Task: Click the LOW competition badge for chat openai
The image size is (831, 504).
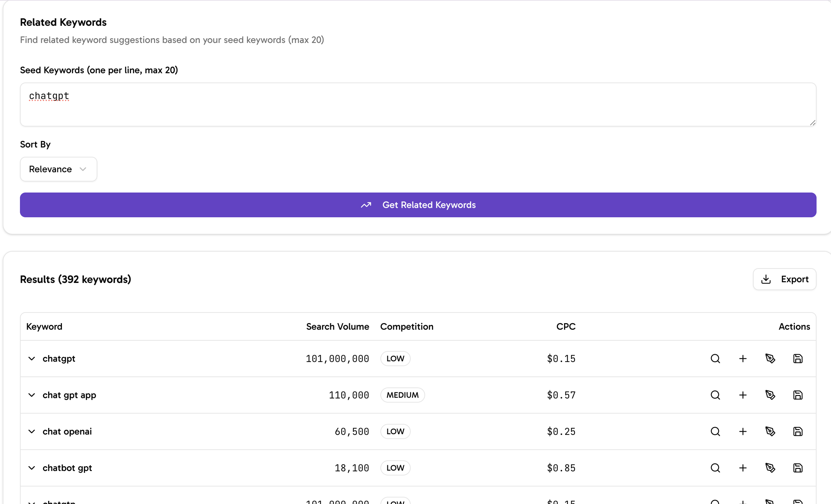Action: click(395, 431)
